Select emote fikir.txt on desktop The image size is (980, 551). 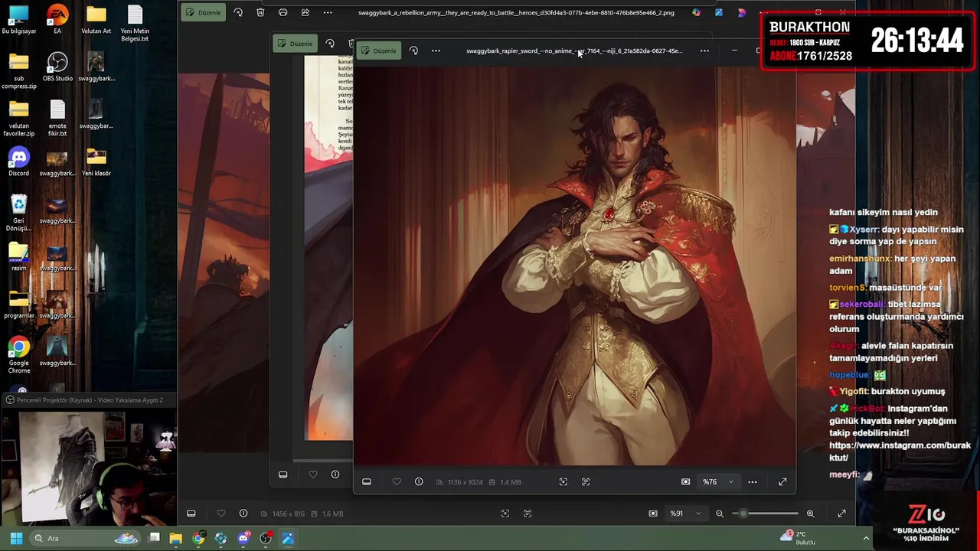coord(57,119)
